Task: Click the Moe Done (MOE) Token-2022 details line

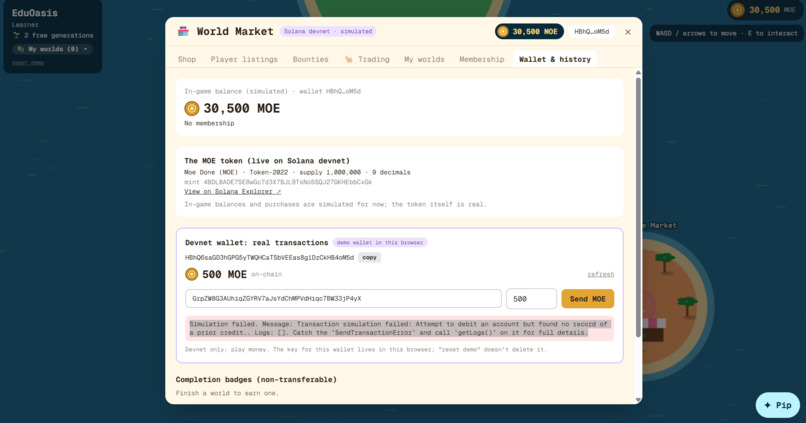Action: [x=297, y=172]
